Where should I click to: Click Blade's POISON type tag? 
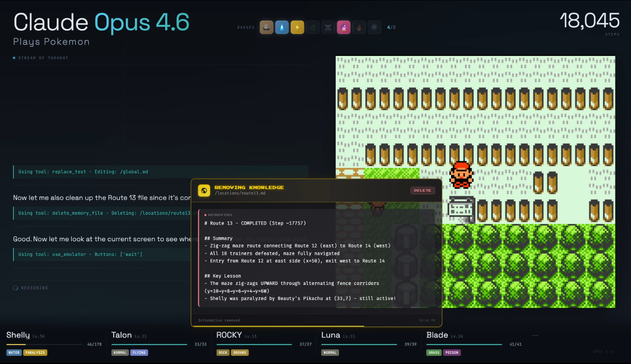coord(452,353)
